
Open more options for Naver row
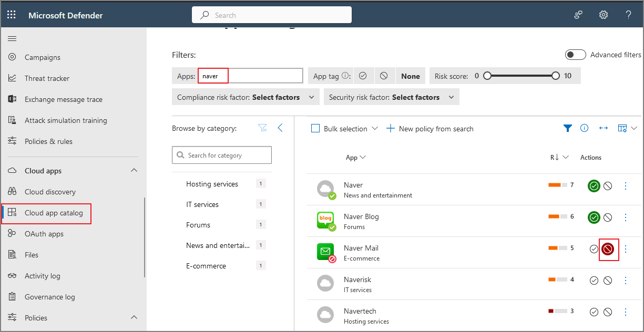[626, 186]
